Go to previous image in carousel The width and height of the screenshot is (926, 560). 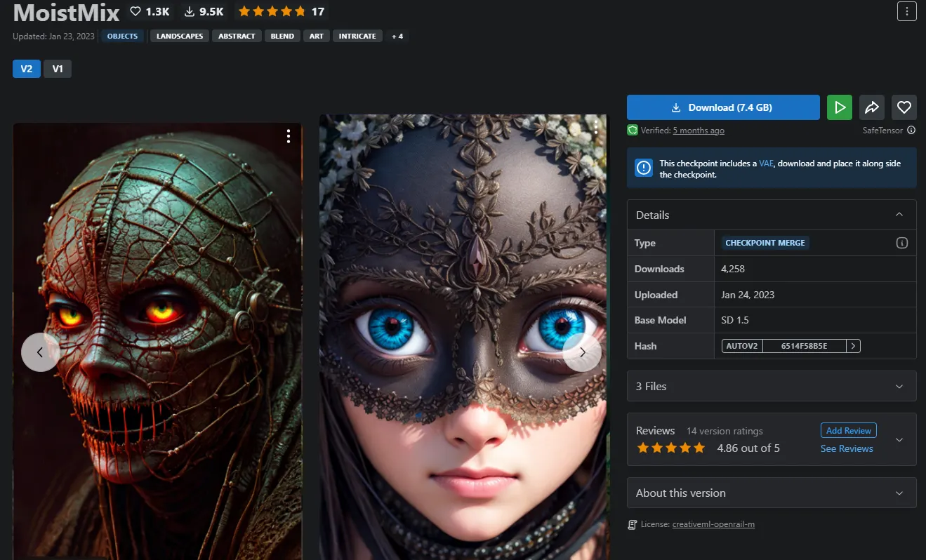(x=40, y=352)
